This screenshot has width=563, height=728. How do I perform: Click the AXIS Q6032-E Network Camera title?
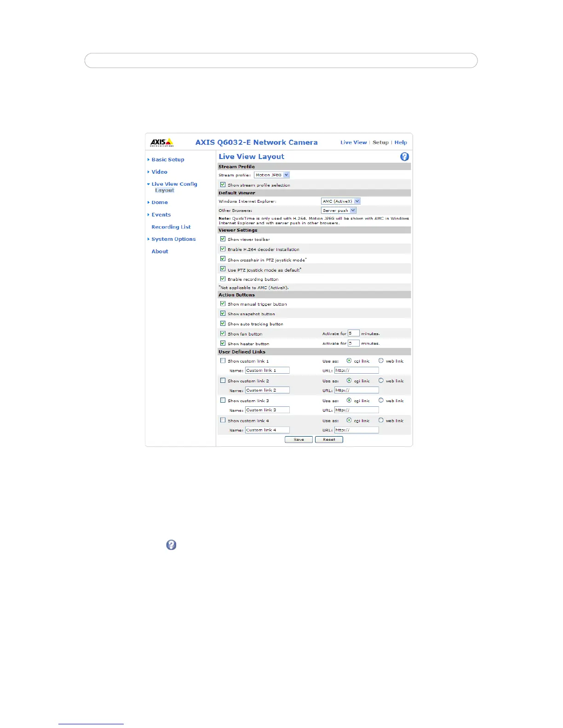click(x=257, y=142)
